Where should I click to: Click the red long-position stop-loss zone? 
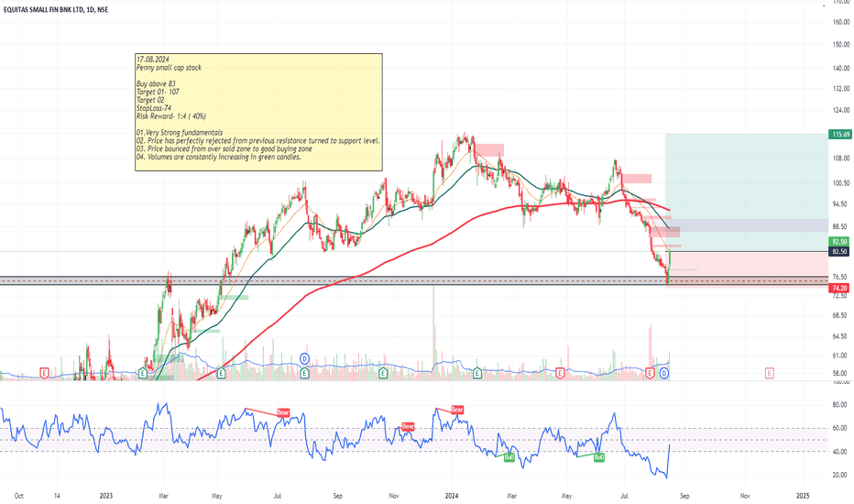pos(747,269)
